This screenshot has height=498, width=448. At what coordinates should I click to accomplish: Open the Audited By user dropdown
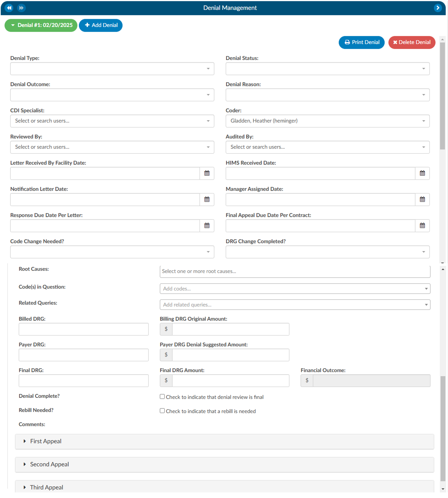pyautogui.click(x=328, y=147)
